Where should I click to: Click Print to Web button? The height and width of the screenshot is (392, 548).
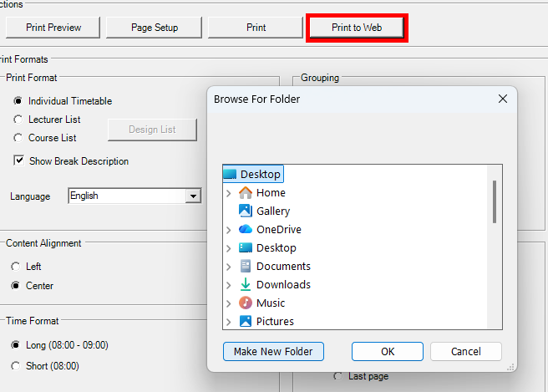click(x=357, y=28)
